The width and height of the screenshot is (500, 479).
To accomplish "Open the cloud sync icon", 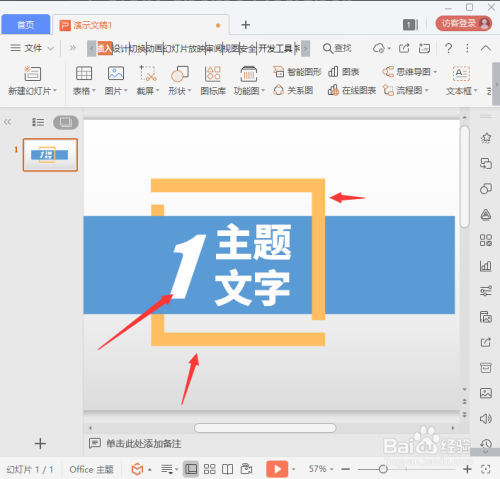I will click(379, 48).
